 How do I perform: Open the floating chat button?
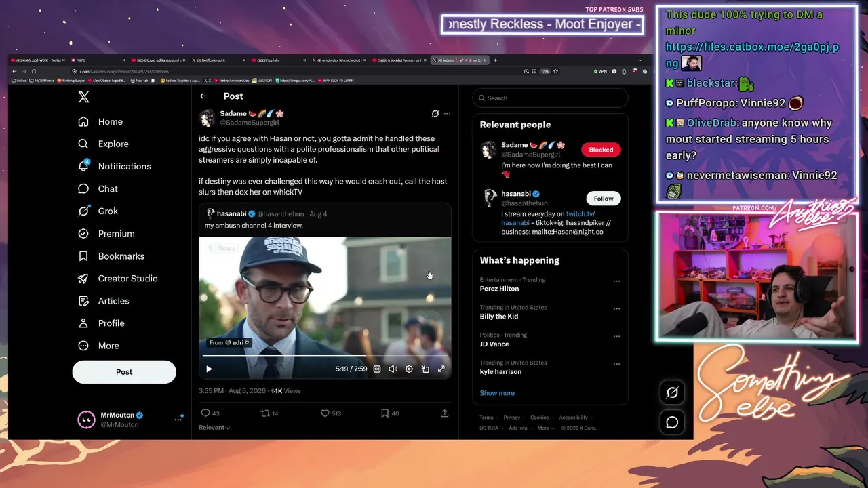[x=672, y=422]
